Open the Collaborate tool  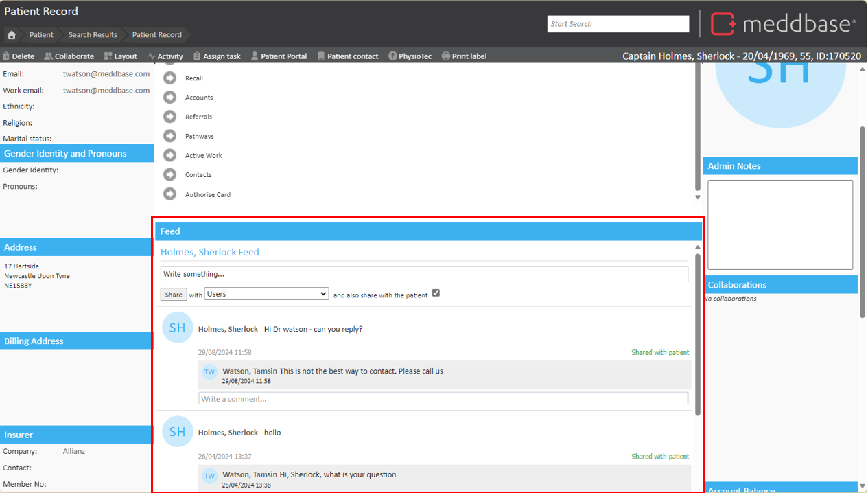pyautogui.click(x=69, y=56)
